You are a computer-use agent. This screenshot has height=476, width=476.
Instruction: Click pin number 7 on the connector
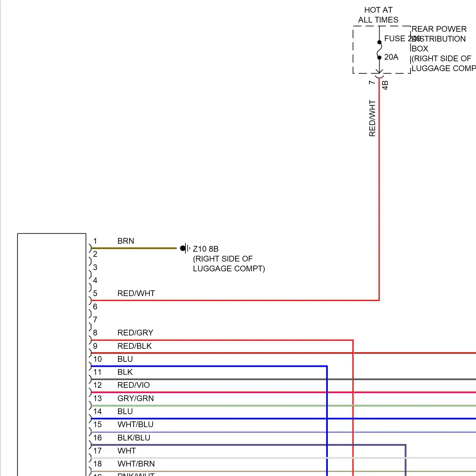95,320
